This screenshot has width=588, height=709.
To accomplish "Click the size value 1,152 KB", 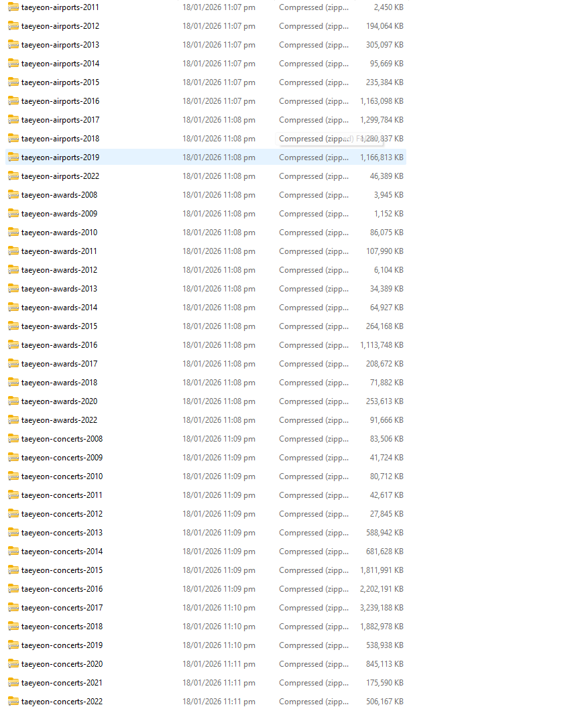I will tap(388, 214).
